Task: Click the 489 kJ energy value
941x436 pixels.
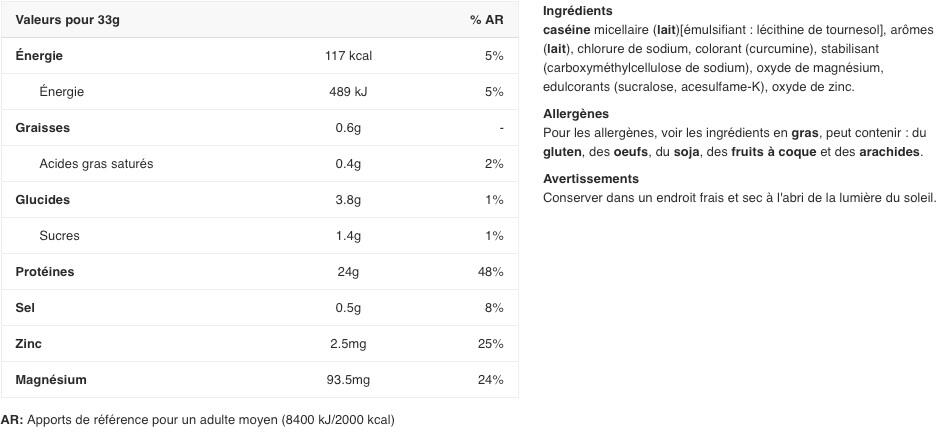Action: coord(347,92)
